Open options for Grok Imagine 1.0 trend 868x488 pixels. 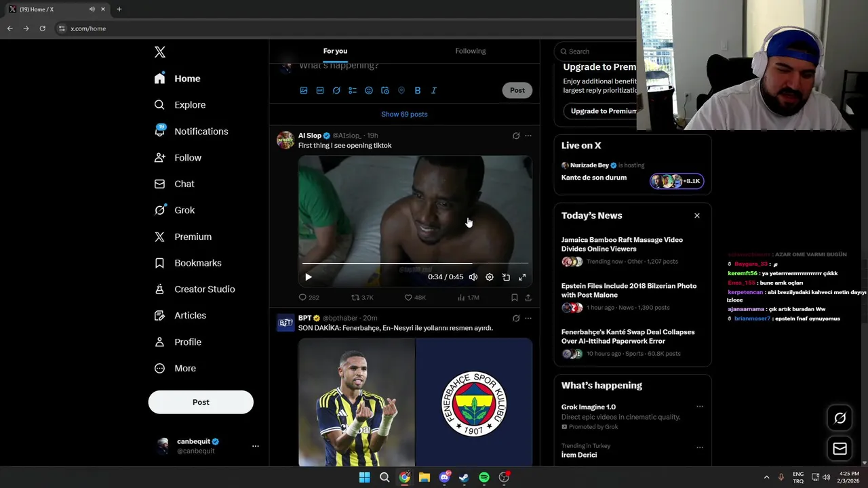click(x=700, y=407)
